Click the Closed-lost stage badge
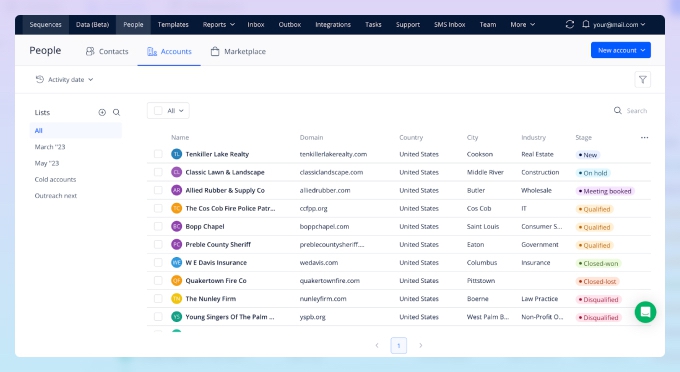680x372 pixels. (x=597, y=281)
